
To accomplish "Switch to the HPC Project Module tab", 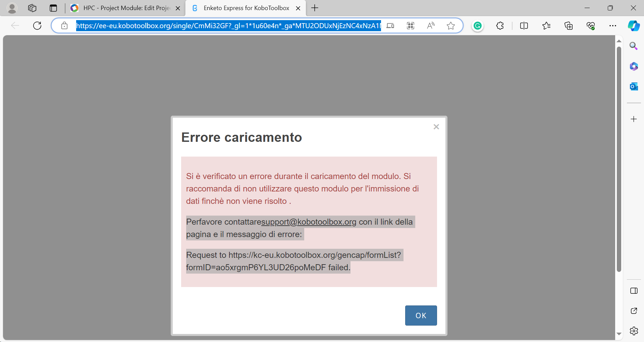I will [x=124, y=8].
